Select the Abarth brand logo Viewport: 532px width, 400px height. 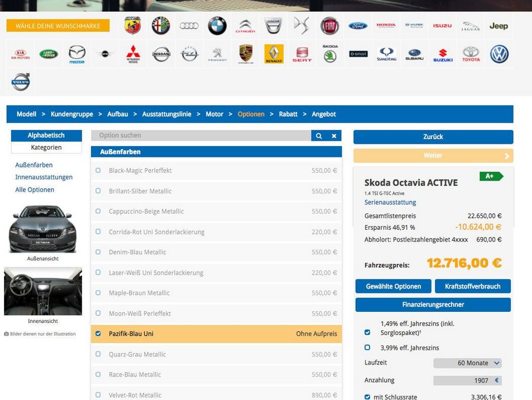(132, 25)
